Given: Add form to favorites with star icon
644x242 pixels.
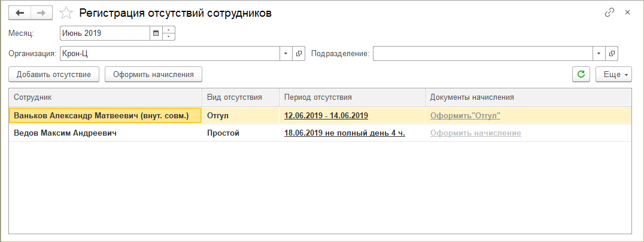Looking at the screenshot, I should point(68,13).
